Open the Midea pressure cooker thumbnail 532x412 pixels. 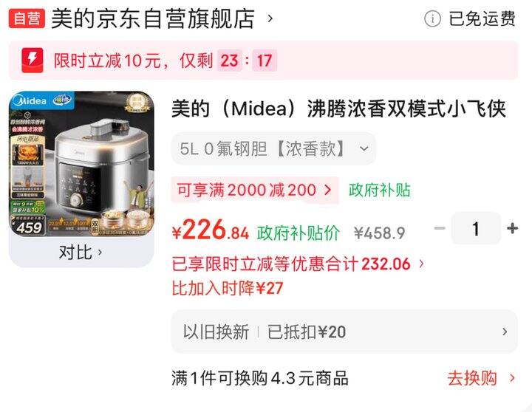tap(81, 164)
